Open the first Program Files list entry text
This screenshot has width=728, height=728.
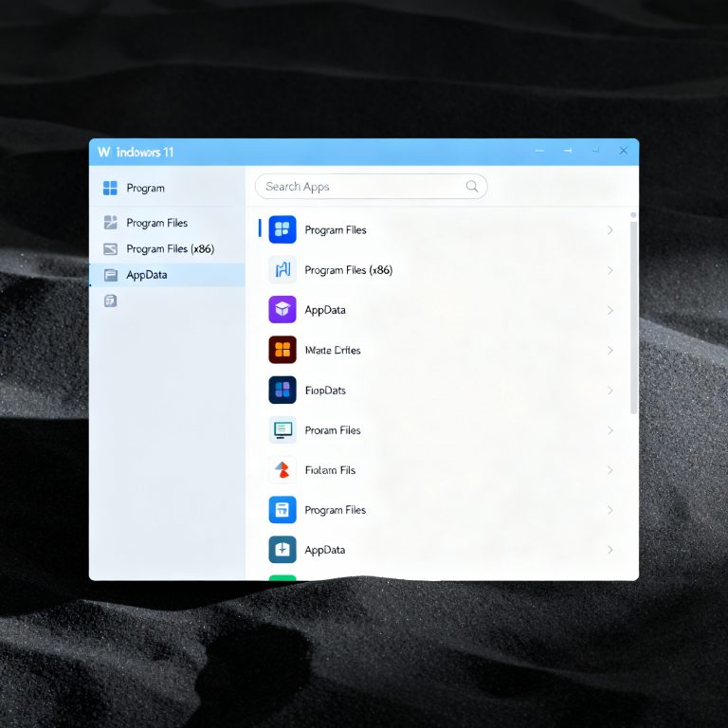click(336, 229)
